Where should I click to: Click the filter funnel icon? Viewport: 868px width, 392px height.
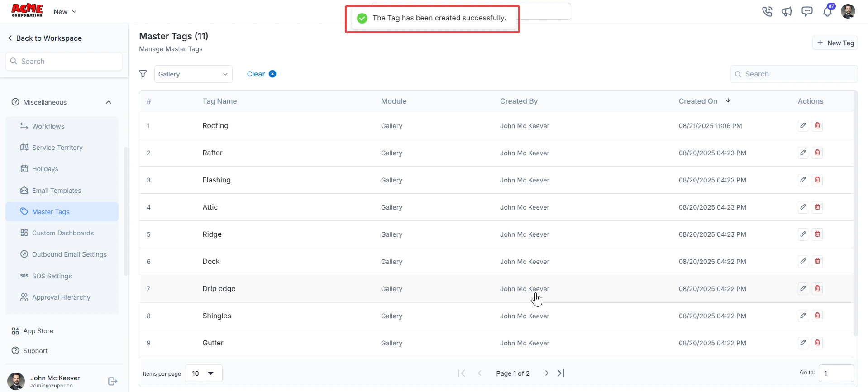tap(143, 74)
